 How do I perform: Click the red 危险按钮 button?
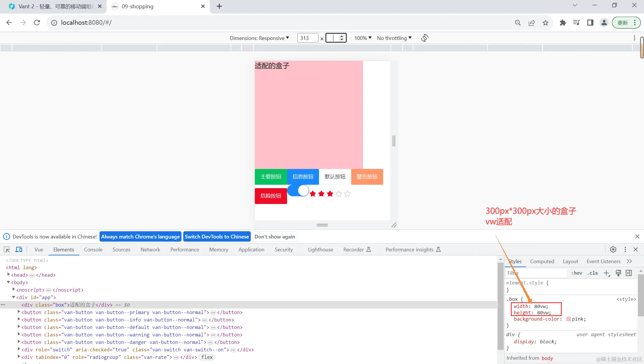(271, 196)
